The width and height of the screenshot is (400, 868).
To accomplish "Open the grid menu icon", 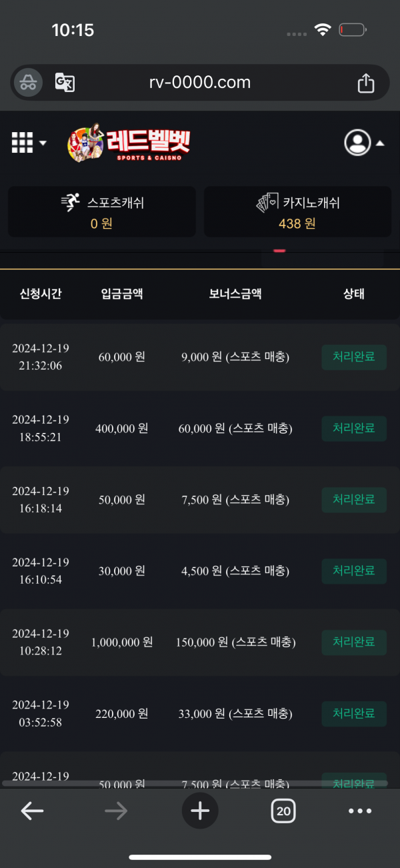I will coord(22,142).
